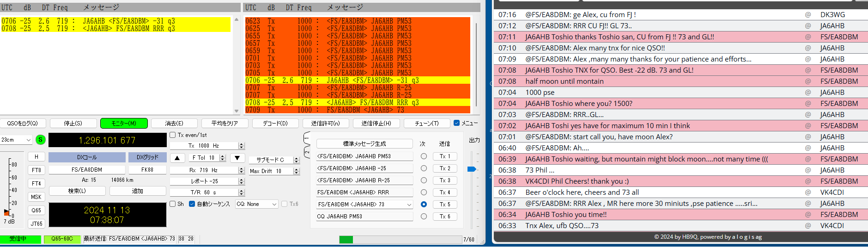Uncheck the 自動シーケンス checkbox
The height and width of the screenshot is (248, 868).
(x=192, y=204)
